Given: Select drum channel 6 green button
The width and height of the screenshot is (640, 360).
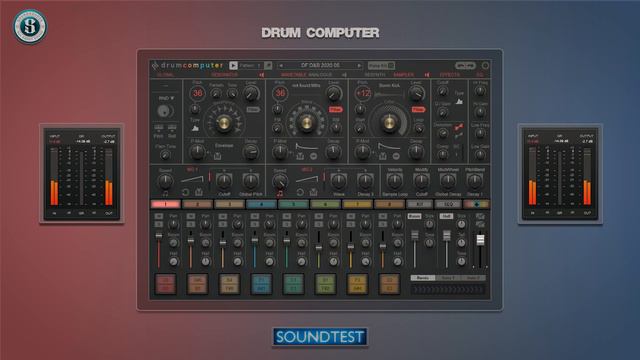Looking at the screenshot, I should tap(325, 204).
